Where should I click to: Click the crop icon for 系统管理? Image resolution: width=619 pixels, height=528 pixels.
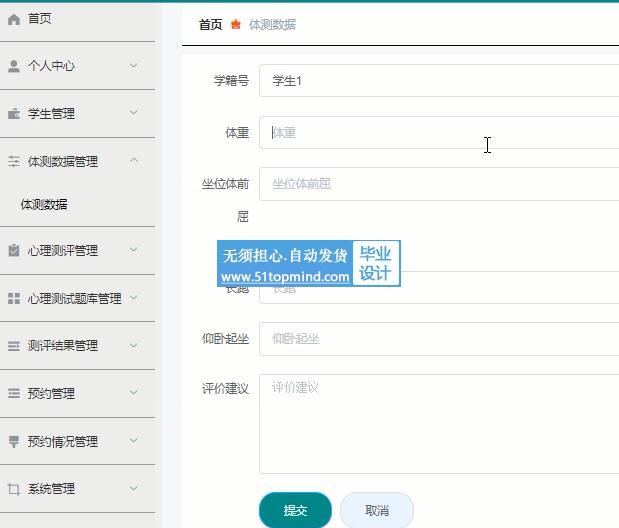pos(14,489)
